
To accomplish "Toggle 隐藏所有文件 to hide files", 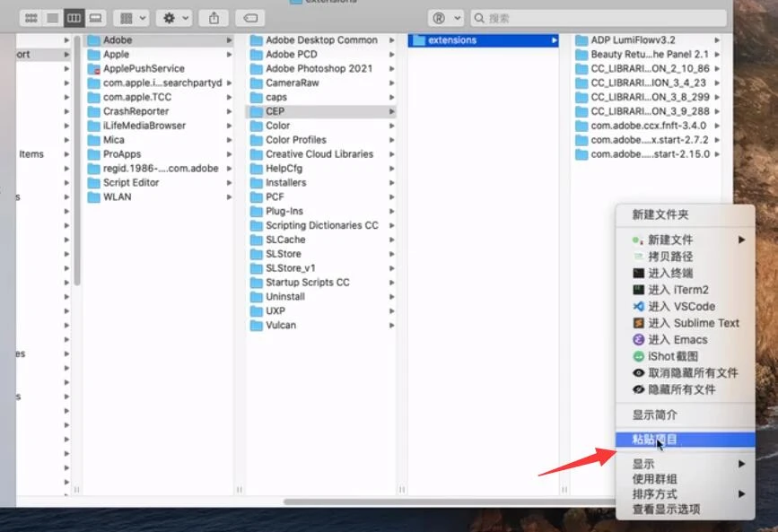I will [686, 389].
